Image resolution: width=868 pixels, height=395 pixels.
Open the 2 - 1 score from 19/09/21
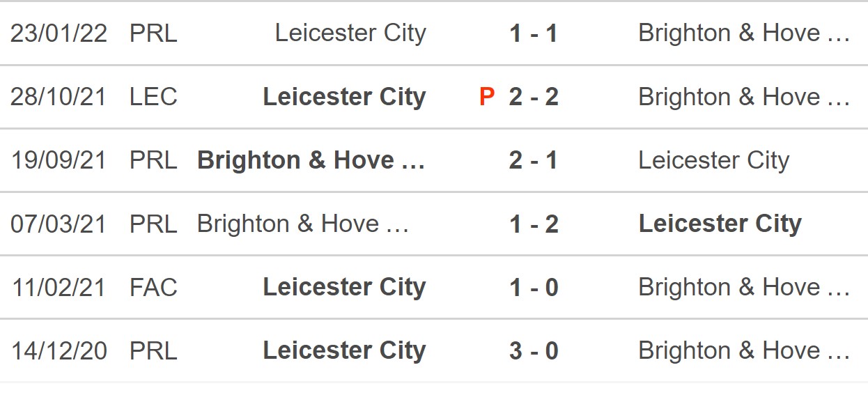tap(534, 160)
